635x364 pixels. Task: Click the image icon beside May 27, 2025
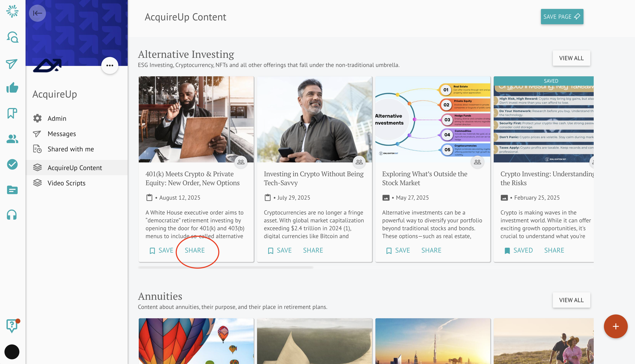pos(386,198)
